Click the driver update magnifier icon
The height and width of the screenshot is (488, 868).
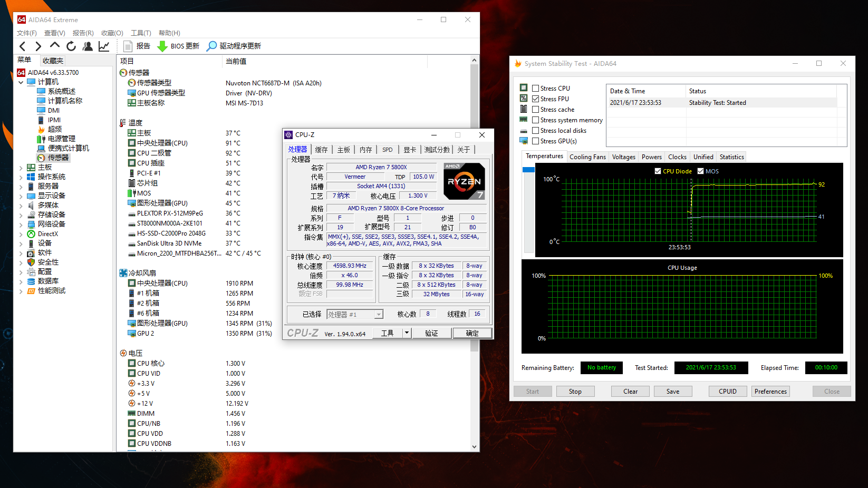pyautogui.click(x=211, y=46)
